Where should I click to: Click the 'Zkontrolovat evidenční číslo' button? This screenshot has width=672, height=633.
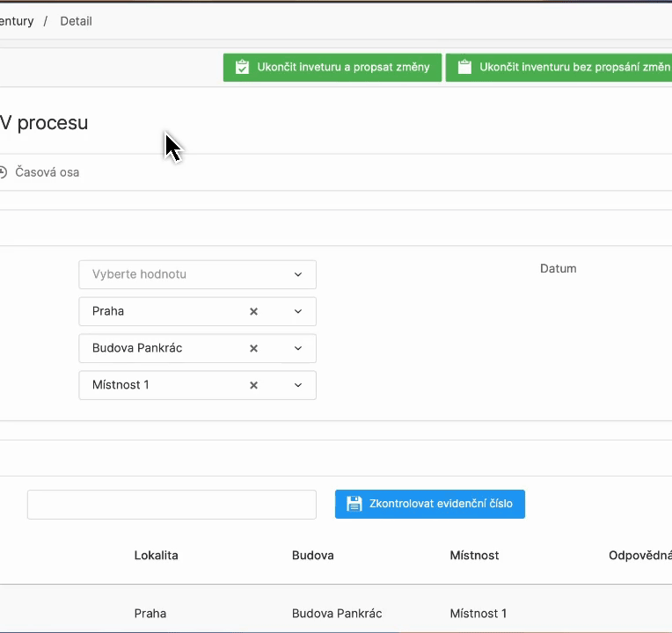(429, 504)
